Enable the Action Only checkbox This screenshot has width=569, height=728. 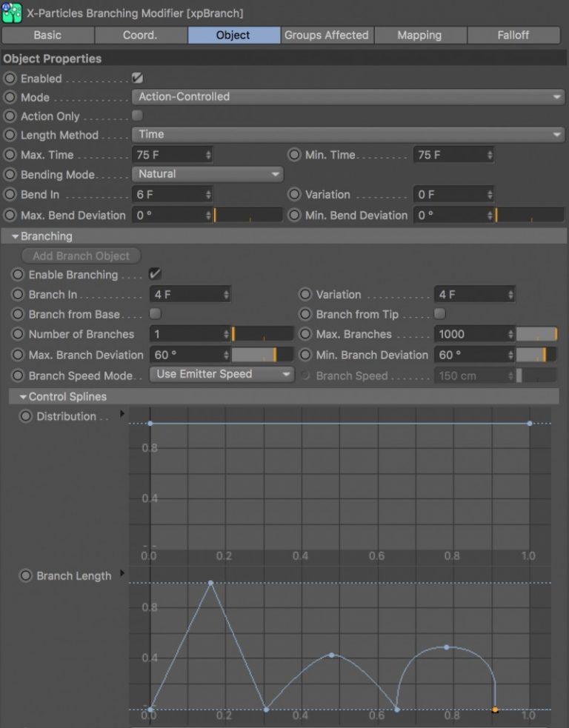[x=137, y=116]
